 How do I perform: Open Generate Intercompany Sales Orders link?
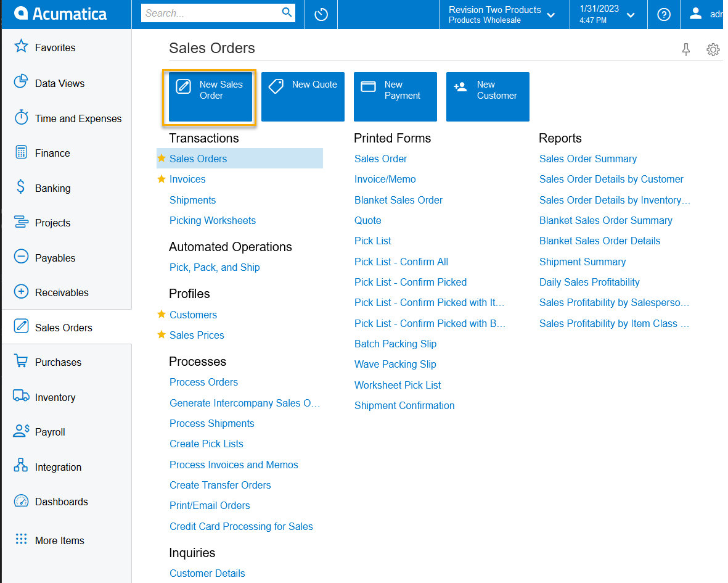(x=245, y=403)
